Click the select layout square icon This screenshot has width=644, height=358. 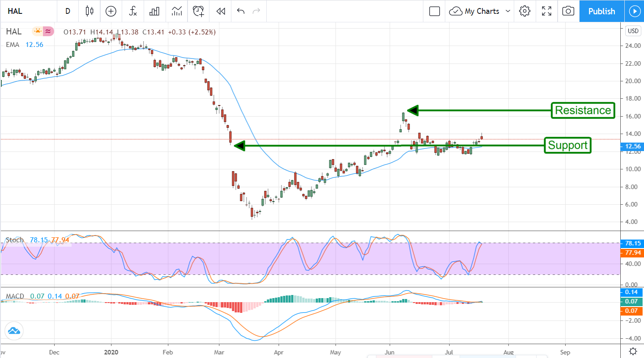(434, 11)
